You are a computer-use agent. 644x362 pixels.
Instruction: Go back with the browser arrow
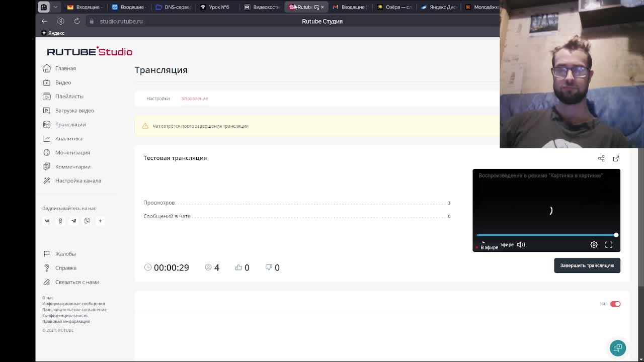click(x=44, y=21)
